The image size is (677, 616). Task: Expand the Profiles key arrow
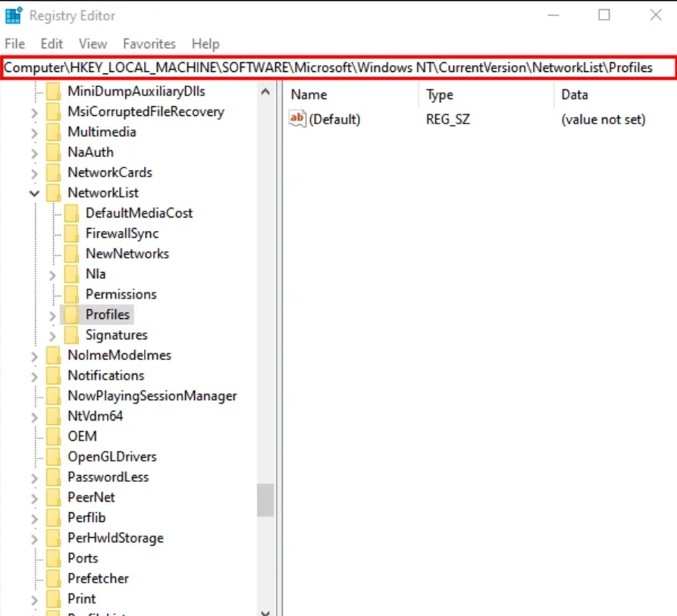click(52, 315)
